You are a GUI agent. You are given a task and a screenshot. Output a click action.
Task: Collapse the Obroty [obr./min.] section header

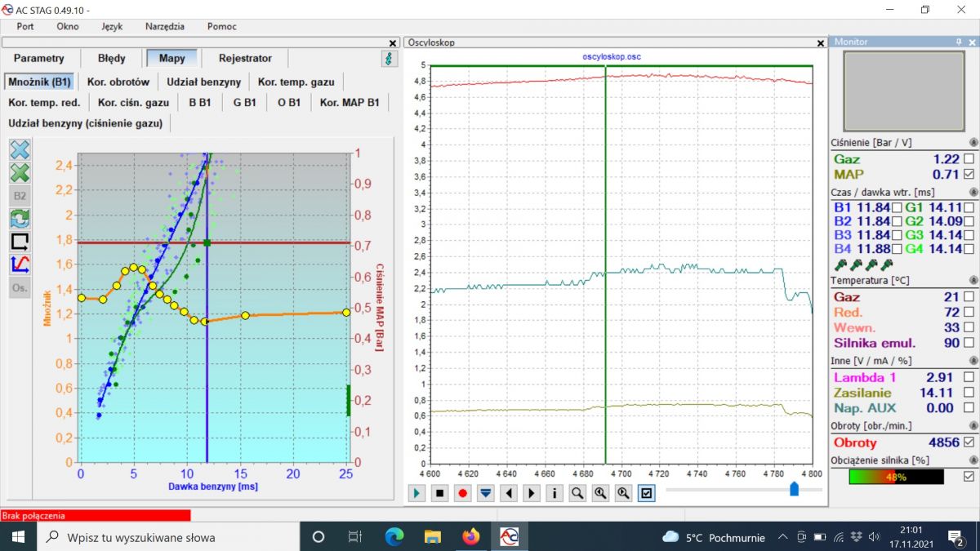(973, 426)
